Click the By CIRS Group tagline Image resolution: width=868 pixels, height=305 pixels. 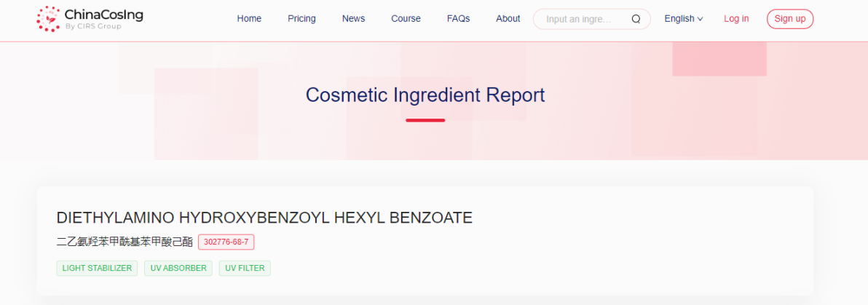tap(93, 27)
